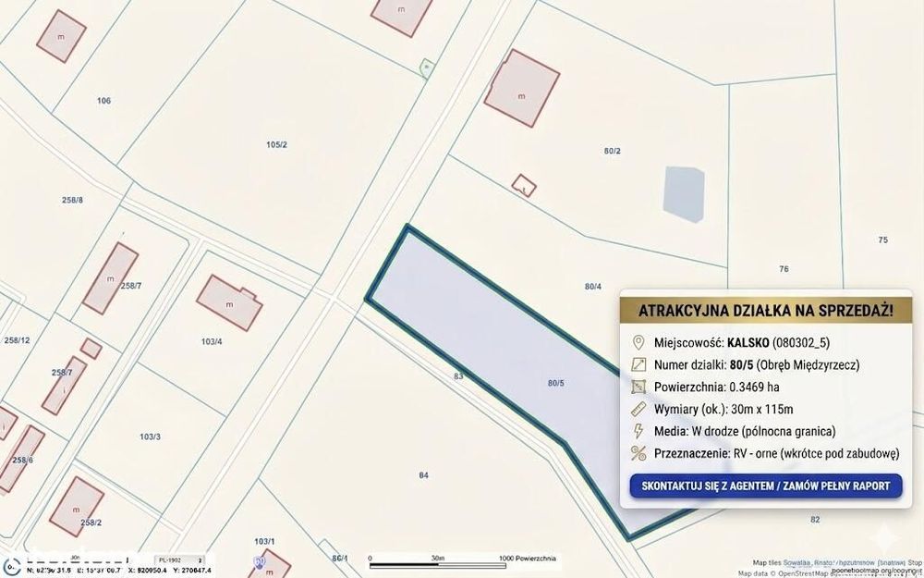Select parcel label 258/8
The width and height of the screenshot is (924, 578).
click(x=72, y=200)
